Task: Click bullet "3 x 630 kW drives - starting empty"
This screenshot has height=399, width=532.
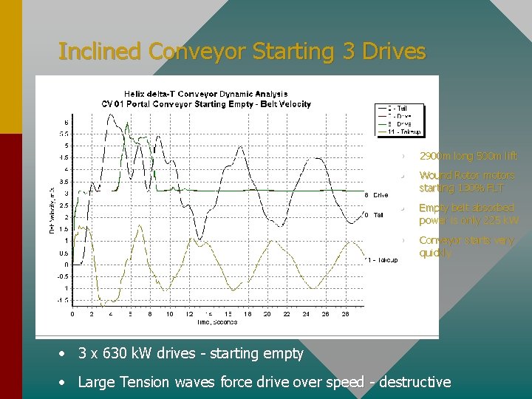Action: [191, 353]
